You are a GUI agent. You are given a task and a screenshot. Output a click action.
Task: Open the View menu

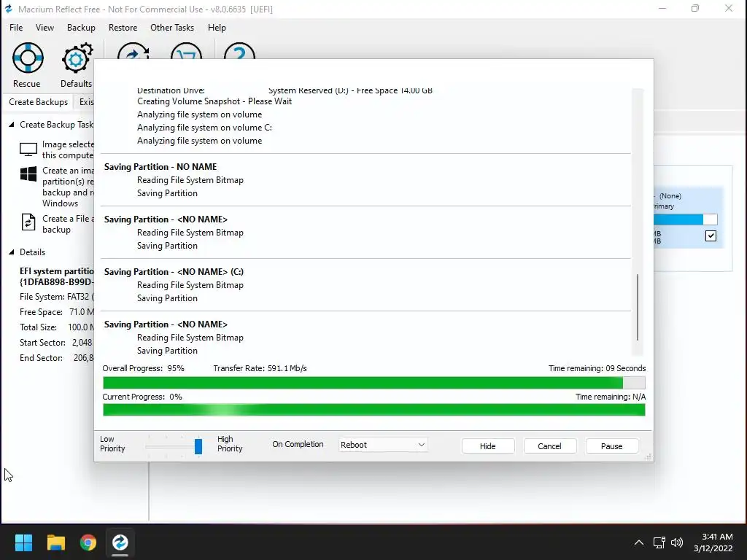click(x=44, y=28)
